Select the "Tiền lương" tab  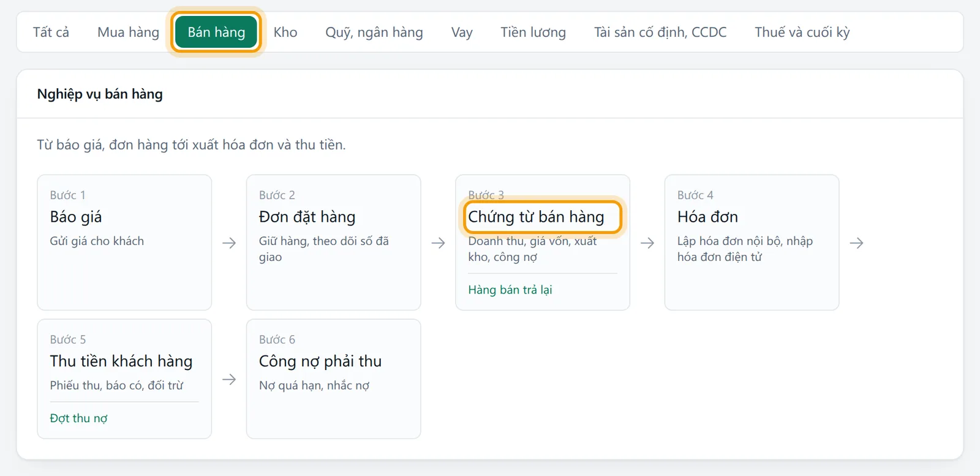[x=533, y=32]
